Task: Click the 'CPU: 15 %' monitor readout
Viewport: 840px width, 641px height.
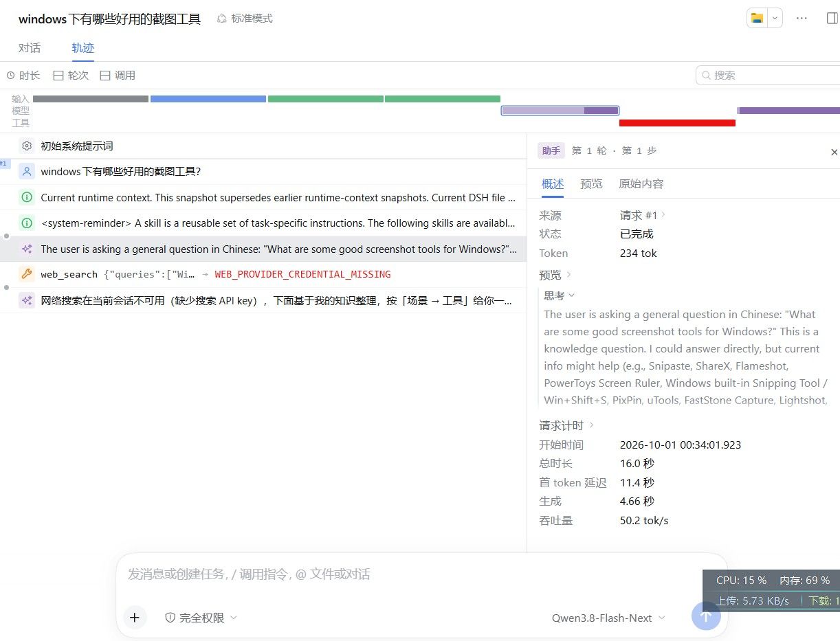Action: 741,581
